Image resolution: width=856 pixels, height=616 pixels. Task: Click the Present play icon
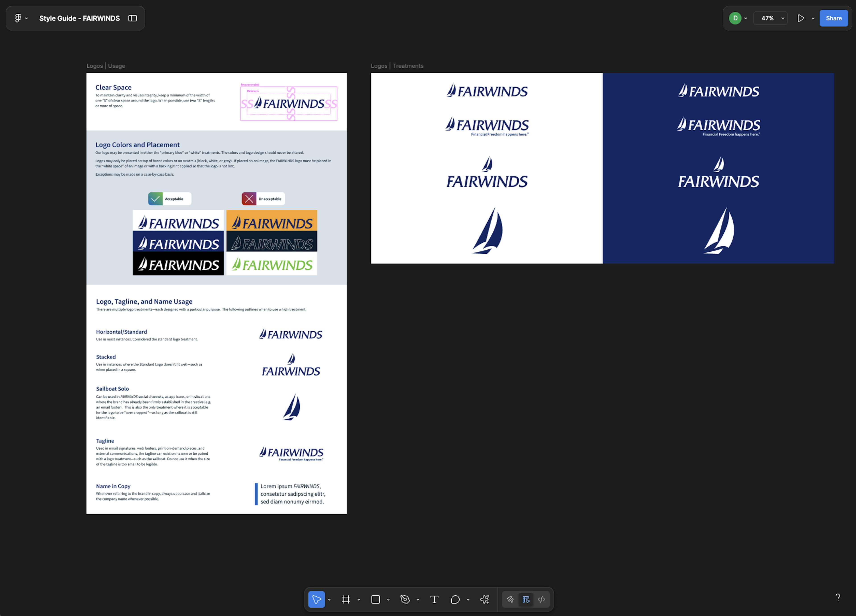click(x=800, y=18)
